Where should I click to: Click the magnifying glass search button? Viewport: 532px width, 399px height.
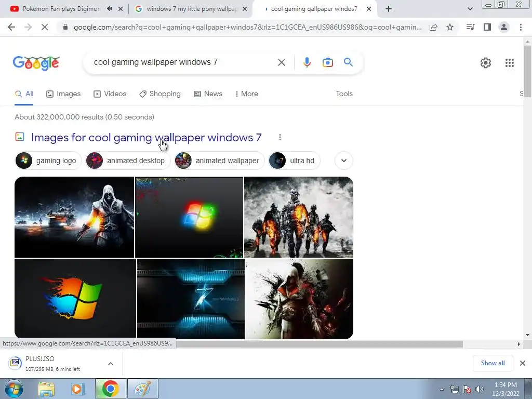click(348, 62)
